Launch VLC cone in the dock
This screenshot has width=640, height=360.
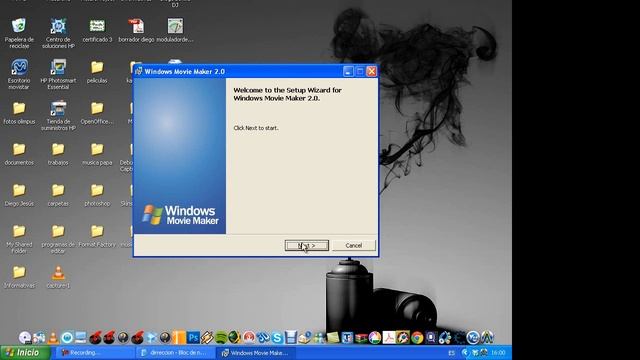[x=53, y=338]
